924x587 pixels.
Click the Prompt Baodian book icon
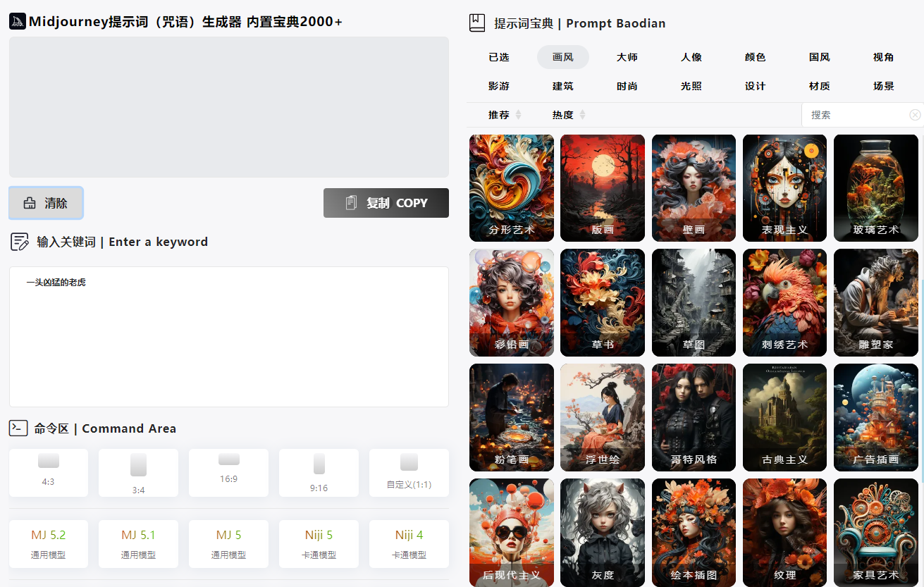(x=477, y=23)
